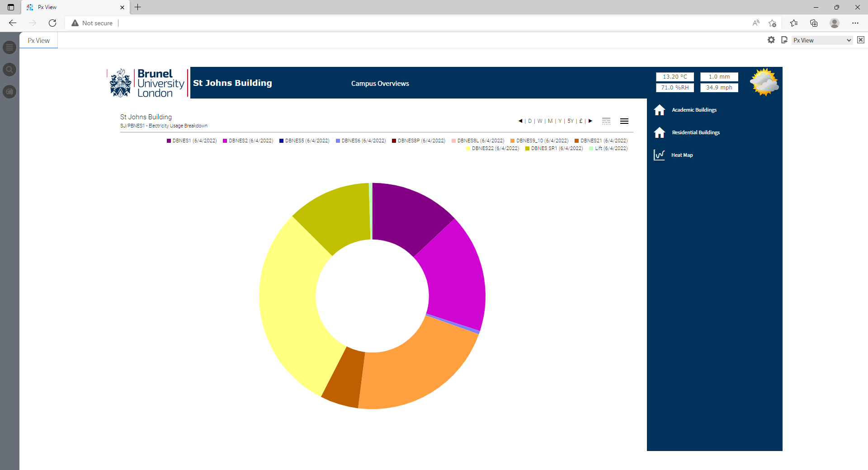868x470 pixels.
Task: Switch to the Px View tab
Action: click(x=39, y=41)
